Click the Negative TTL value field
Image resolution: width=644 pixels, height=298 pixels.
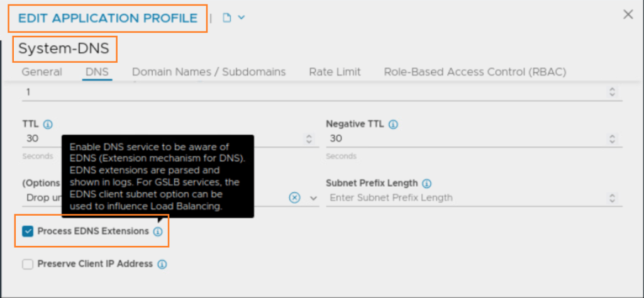[x=465, y=138]
